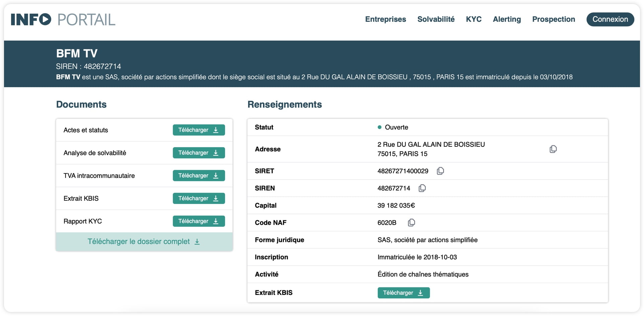Click the Capital row label
The height and width of the screenshot is (316, 644).
coord(266,206)
